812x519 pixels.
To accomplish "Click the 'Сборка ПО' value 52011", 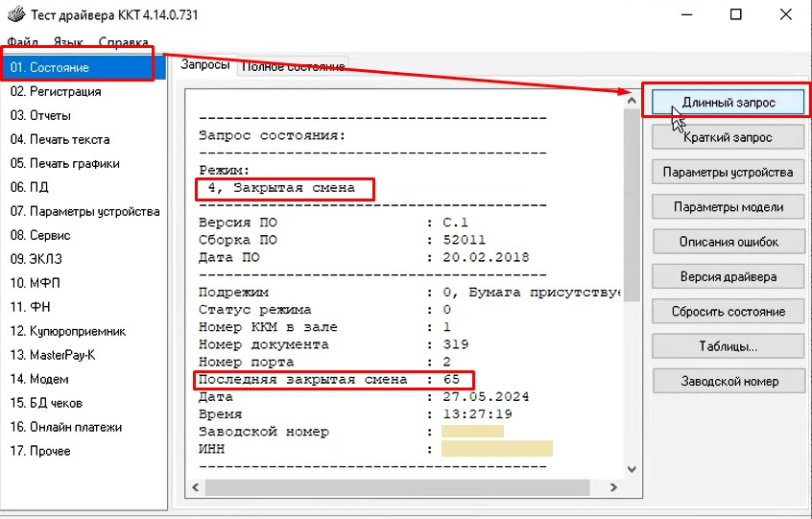I will pyautogui.click(x=464, y=240).
